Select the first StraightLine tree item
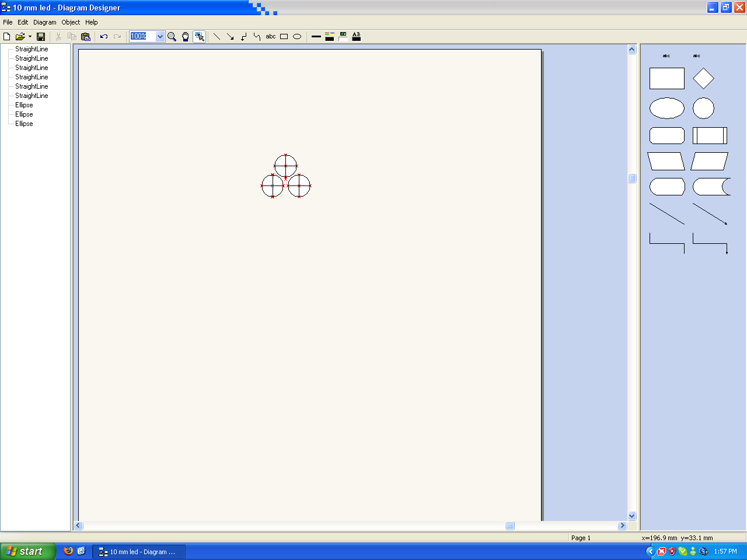 (32, 49)
